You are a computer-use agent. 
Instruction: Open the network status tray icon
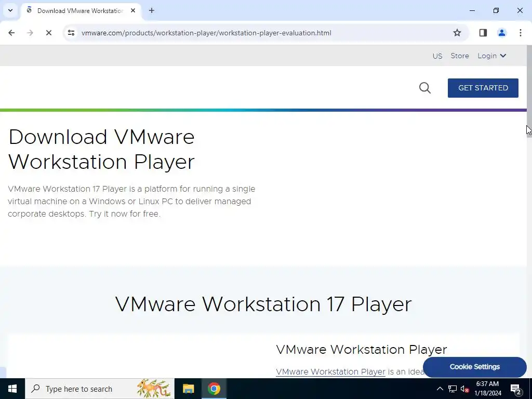click(x=453, y=389)
